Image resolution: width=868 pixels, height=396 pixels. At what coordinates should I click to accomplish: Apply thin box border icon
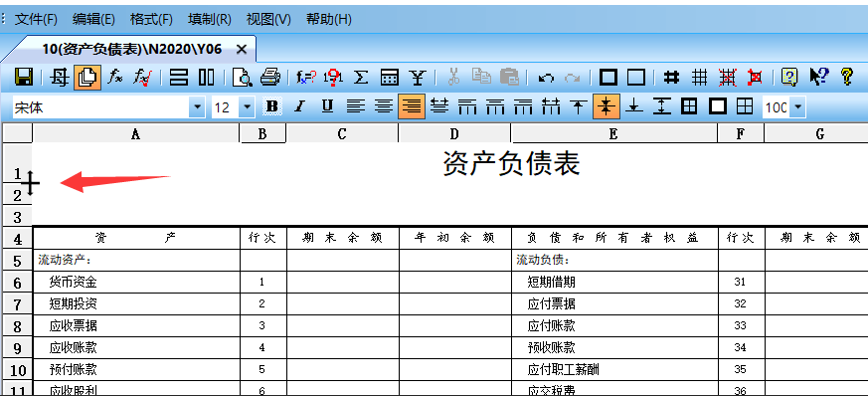click(x=636, y=78)
